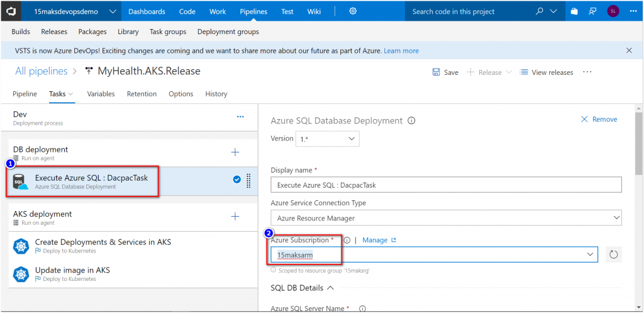Image resolution: width=644 pixels, height=313 pixels.
Task: Add a task to AKS deployment
Action: tap(235, 217)
